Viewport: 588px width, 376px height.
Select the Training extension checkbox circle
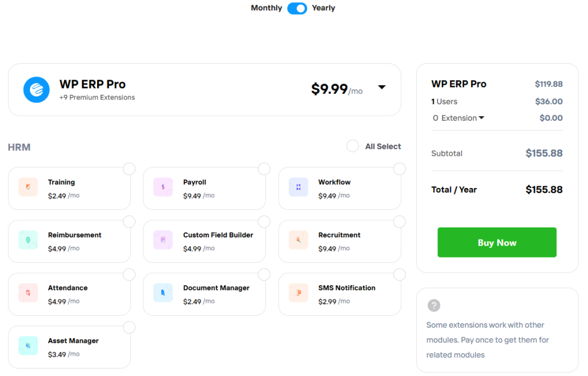pyautogui.click(x=129, y=169)
